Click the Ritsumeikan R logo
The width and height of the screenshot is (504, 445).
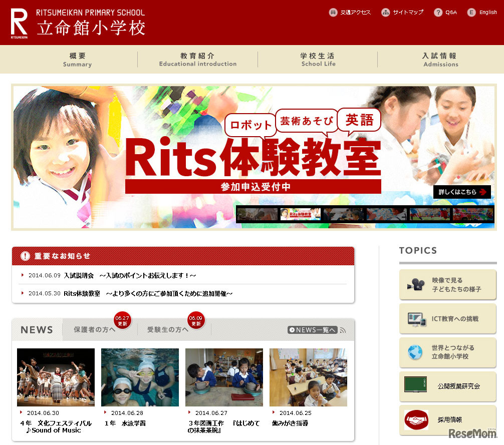(x=19, y=23)
